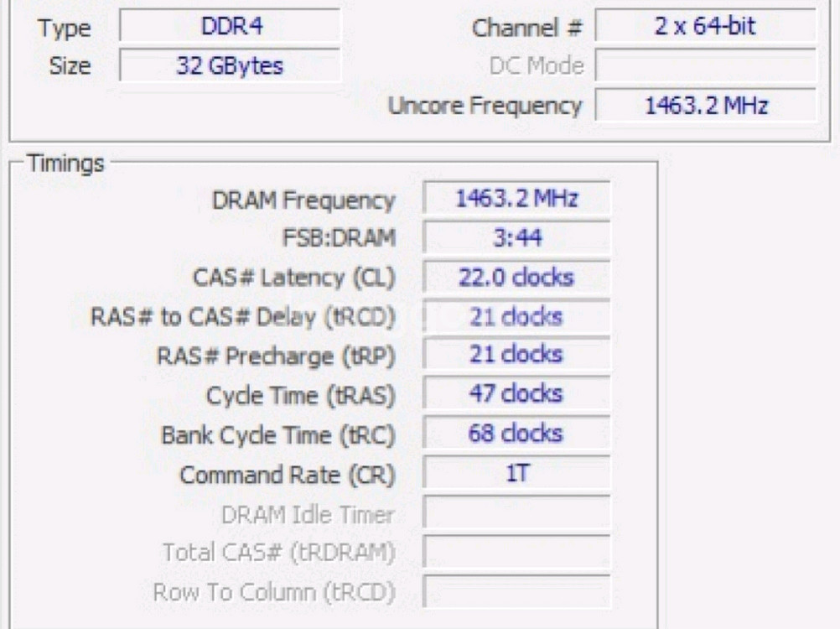The width and height of the screenshot is (840, 629).
Task: Click the RAS# Precharge (tRP) value box
Action: 516,356
